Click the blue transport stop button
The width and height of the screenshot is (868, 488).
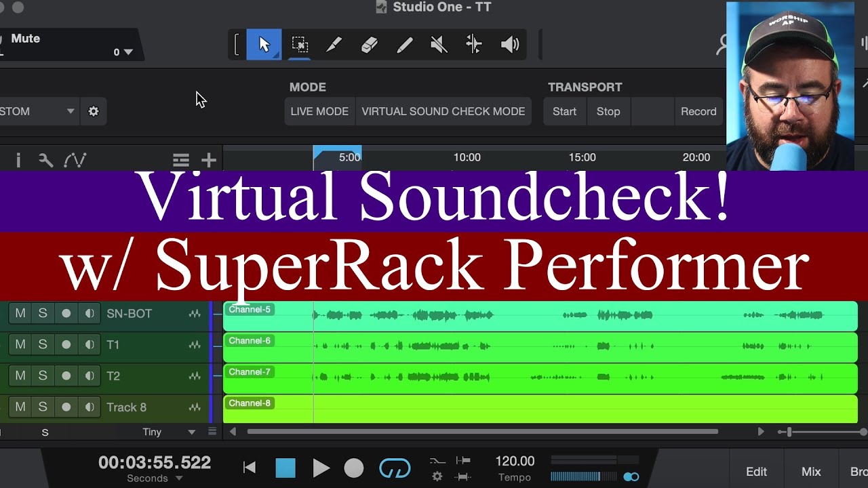pyautogui.click(x=285, y=468)
